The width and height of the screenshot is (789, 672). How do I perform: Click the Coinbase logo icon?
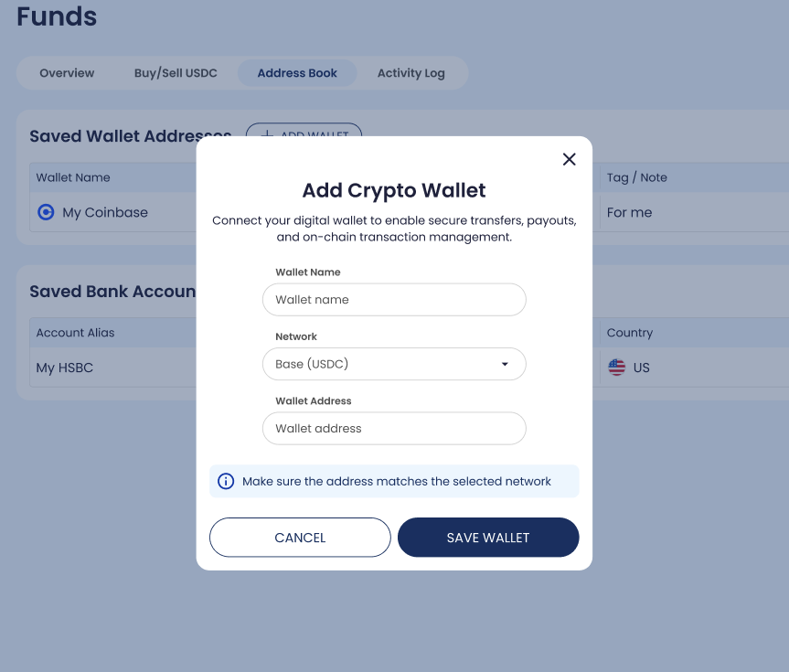[46, 212]
